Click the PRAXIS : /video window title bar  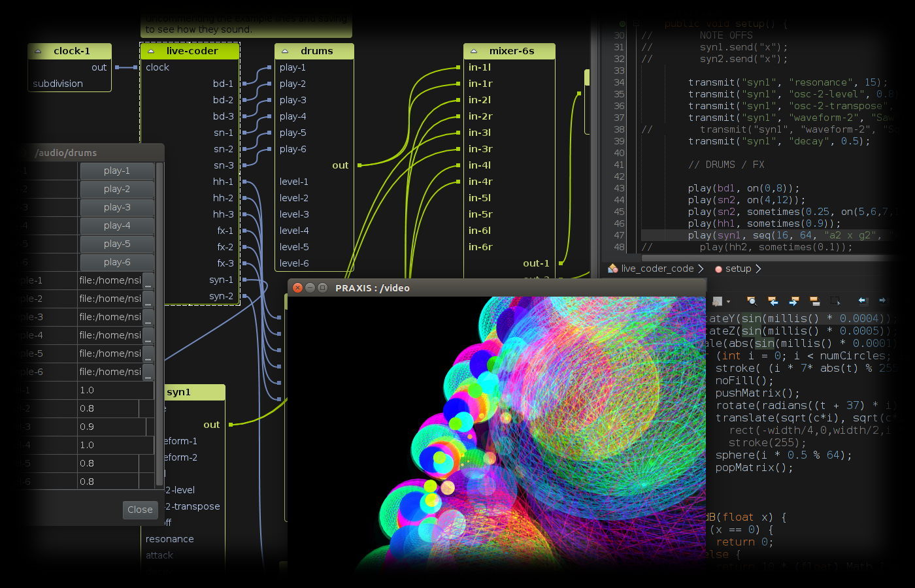point(497,287)
